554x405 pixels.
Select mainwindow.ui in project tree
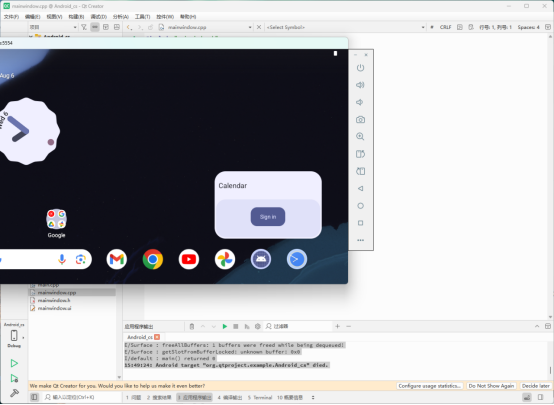tap(54, 308)
